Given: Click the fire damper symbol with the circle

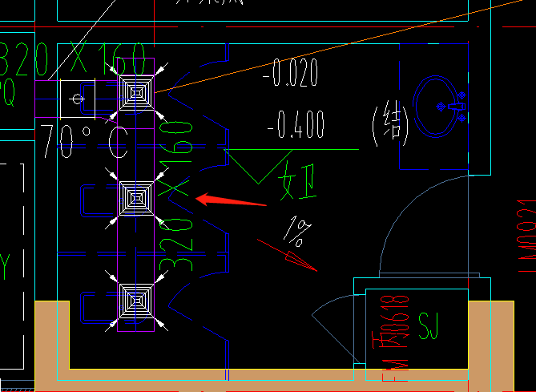Looking at the screenshot, I should click(78, 99).
